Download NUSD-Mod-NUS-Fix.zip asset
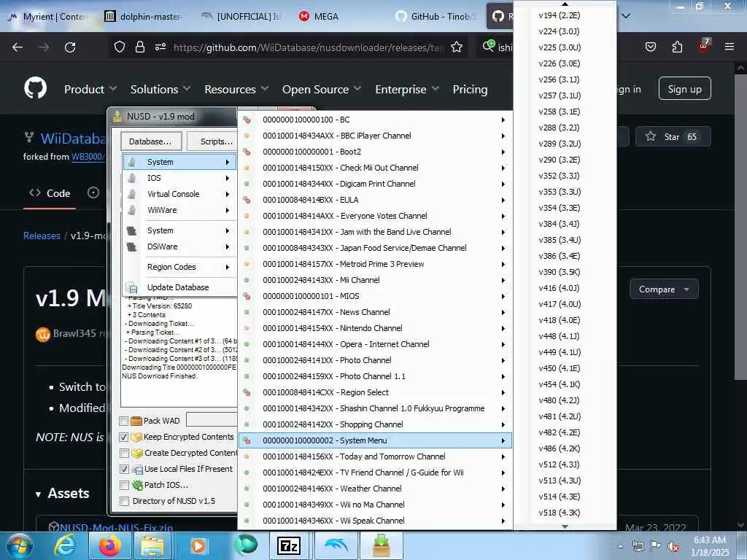Screen dimensions: 747x560 116,527
